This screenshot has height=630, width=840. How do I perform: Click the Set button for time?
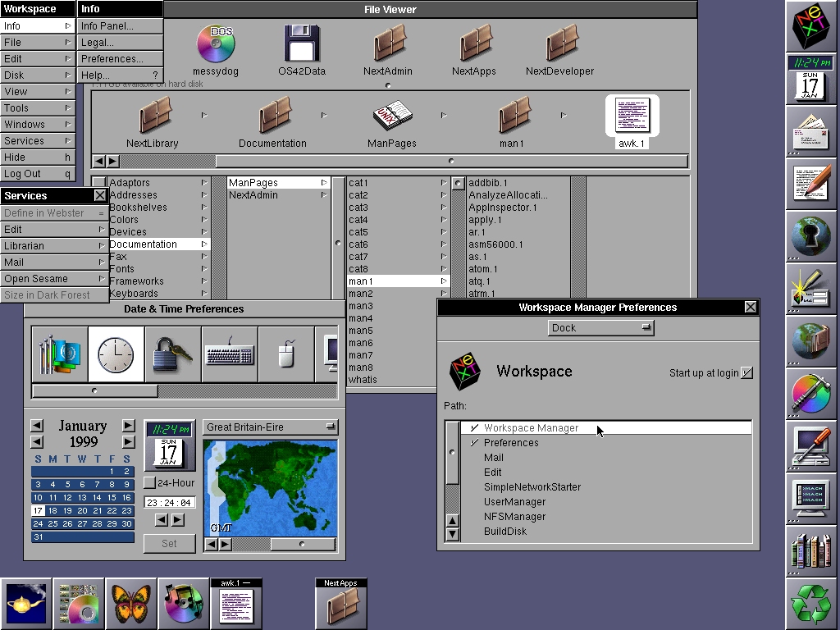[169, 543]
